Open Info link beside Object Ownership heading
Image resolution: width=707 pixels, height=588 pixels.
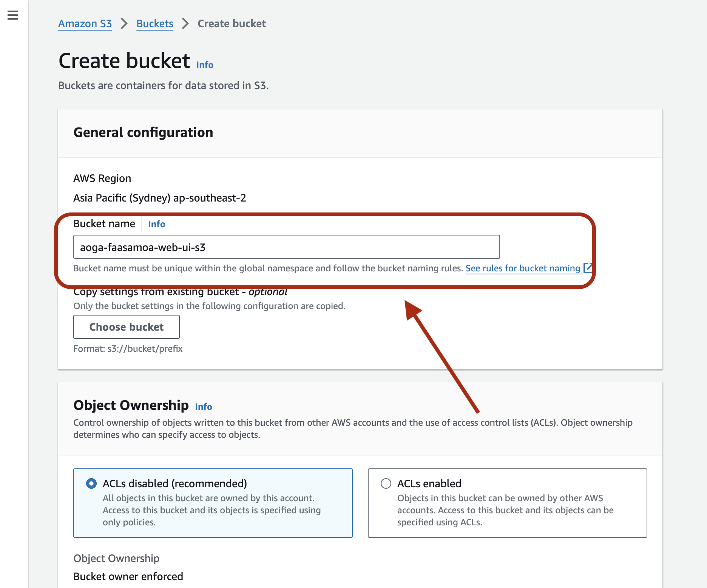204,407
